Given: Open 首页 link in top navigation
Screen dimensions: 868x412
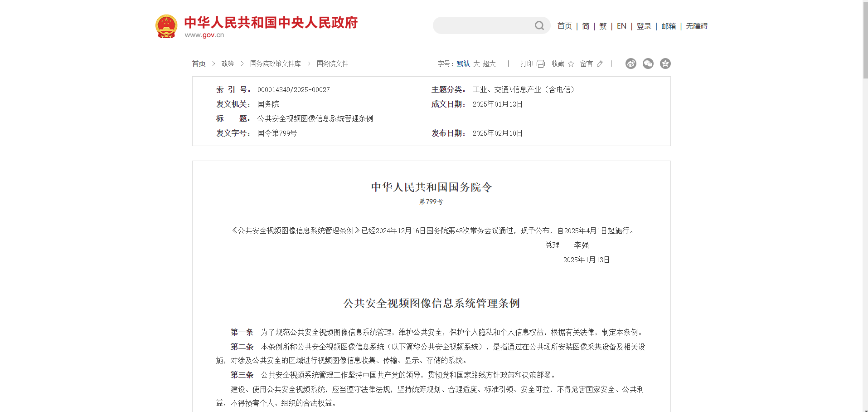Looking at the screenshot, I should point(564,26).
